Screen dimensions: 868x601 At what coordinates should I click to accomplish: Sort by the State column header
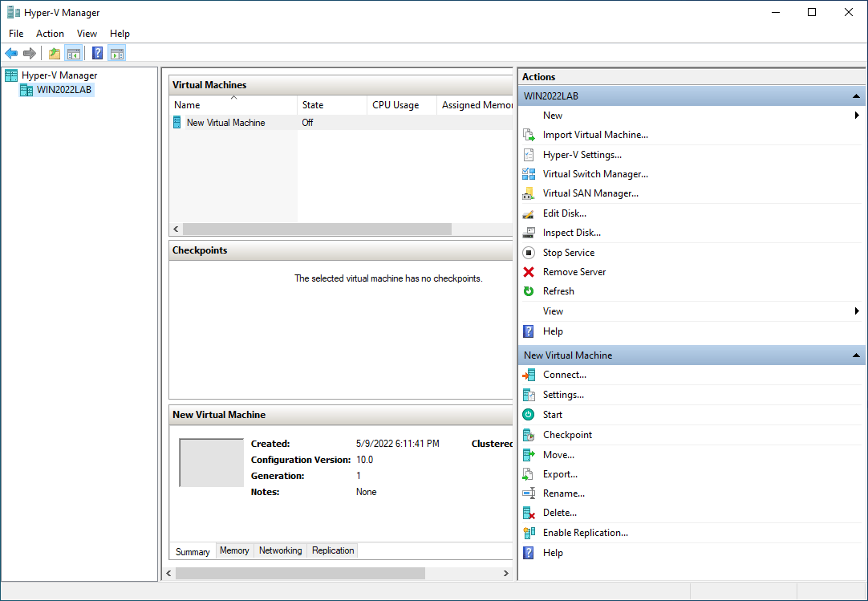point(332,105)
